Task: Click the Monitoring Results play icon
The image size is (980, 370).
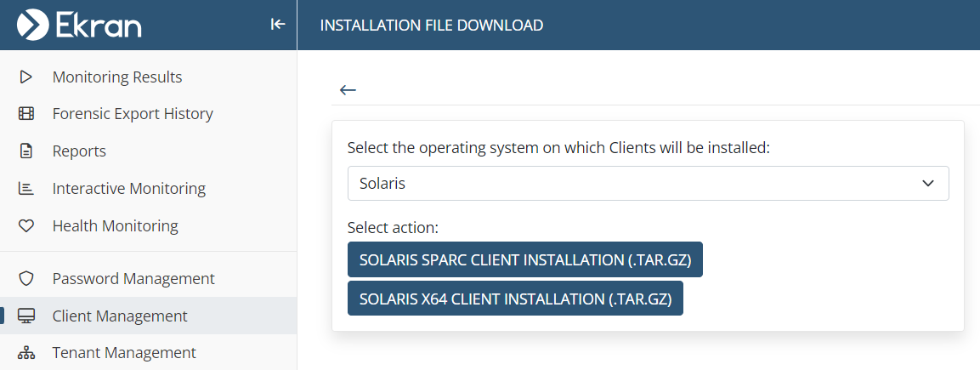Action: (25, 77)
